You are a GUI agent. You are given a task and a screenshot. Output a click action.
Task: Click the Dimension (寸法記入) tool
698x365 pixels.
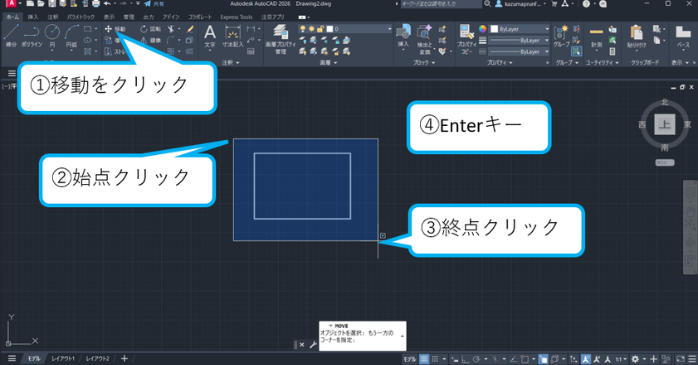coord(232,36)
